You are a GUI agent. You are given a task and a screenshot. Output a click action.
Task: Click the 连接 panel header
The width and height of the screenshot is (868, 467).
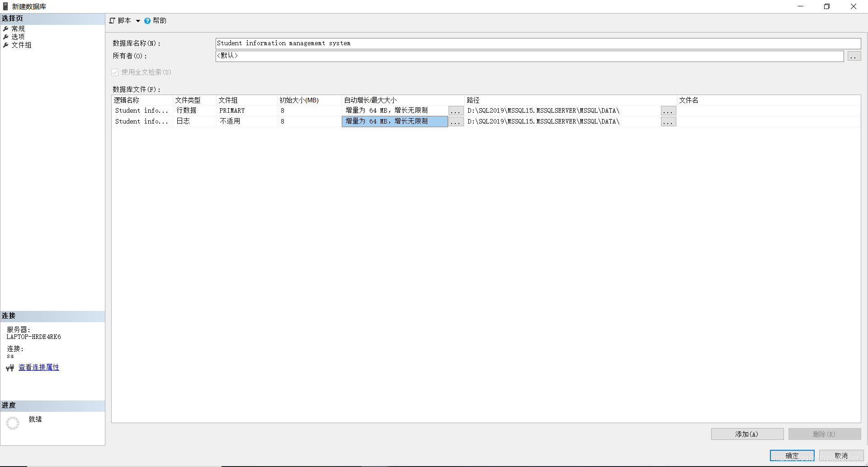pyautogui.click(x=52, y=316)
